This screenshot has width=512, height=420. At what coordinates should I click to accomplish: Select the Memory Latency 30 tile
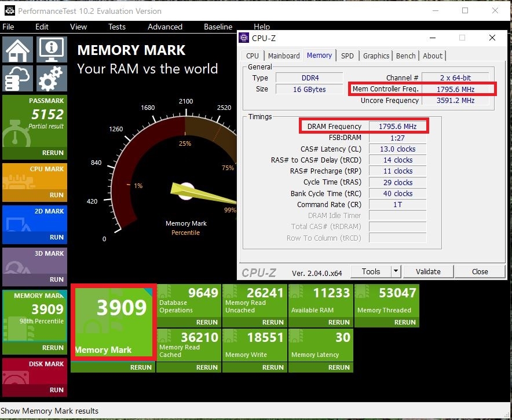321,345
